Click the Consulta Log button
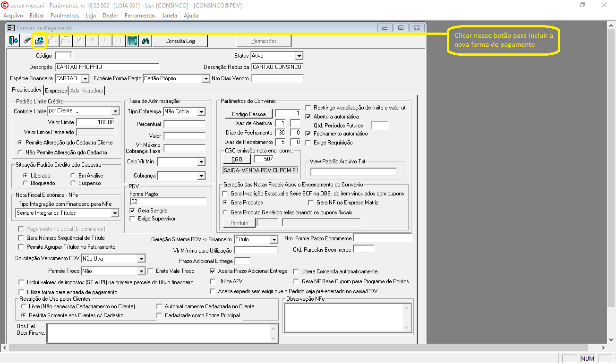The width and height of the screenshot is (616, 364). coord(180,41)
